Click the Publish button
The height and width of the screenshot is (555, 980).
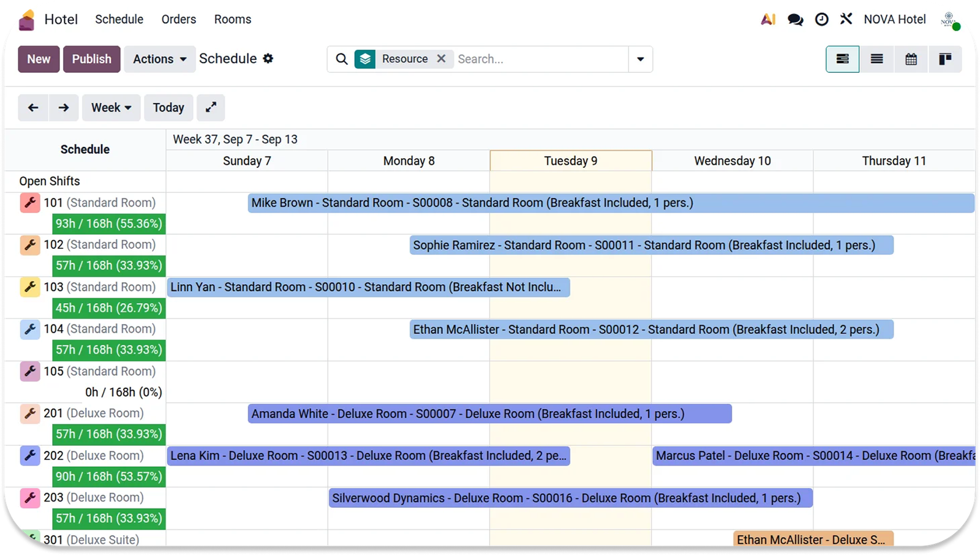click(92, 59)
